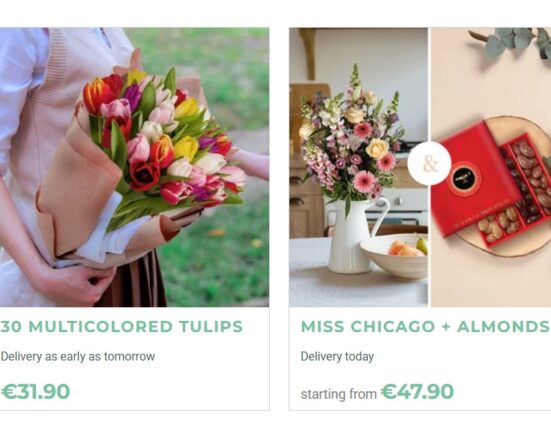Click the white pitcher vase in photo
This screenshot has height=431, width=551.
(x=353, y=236)
